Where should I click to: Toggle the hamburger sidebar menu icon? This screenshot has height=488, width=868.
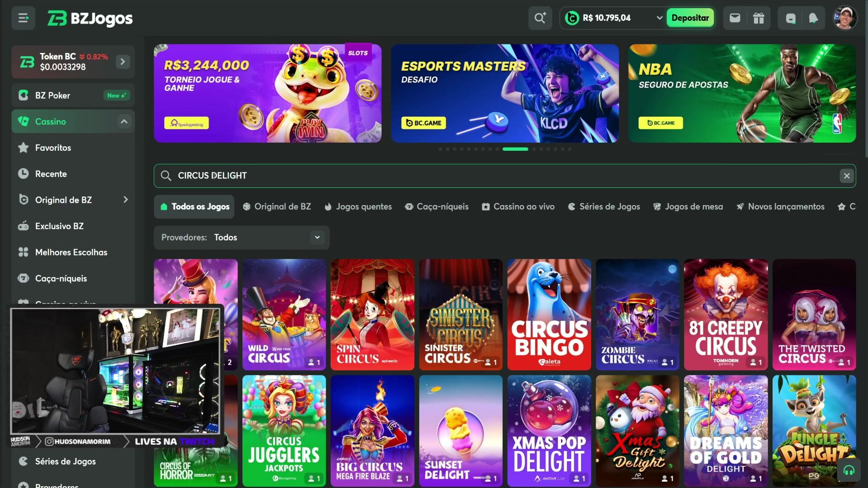(x=23, y=18)
